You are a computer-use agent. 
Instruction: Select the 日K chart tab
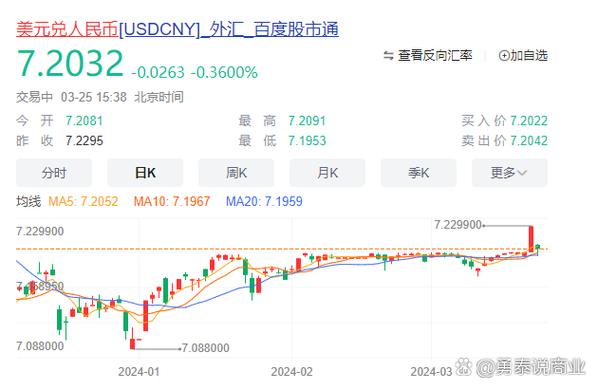click(145, 173)
